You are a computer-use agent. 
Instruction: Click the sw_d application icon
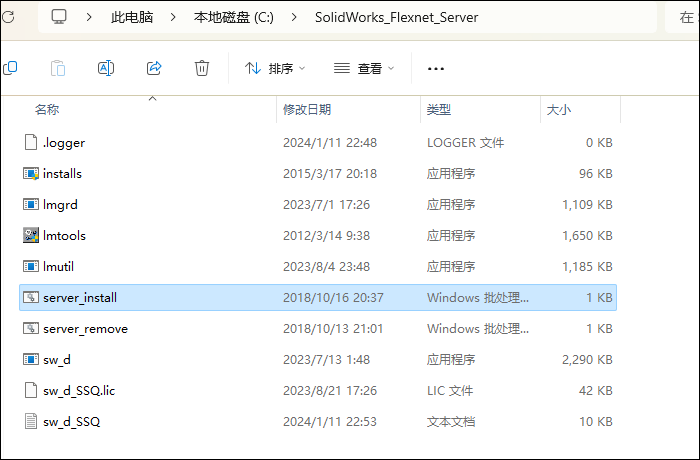point(31,359)
